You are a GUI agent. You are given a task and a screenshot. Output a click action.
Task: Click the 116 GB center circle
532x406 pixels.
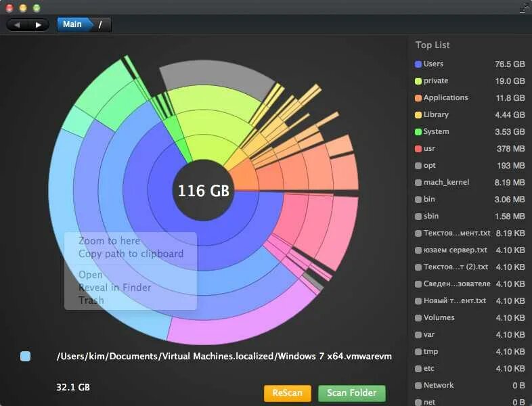click(204, 190)
